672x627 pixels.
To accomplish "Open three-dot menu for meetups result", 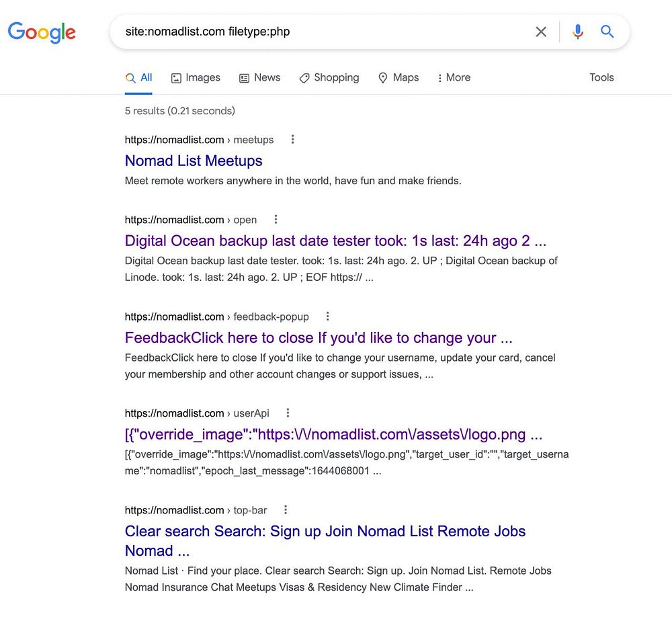I will click(x=292, y=140).
